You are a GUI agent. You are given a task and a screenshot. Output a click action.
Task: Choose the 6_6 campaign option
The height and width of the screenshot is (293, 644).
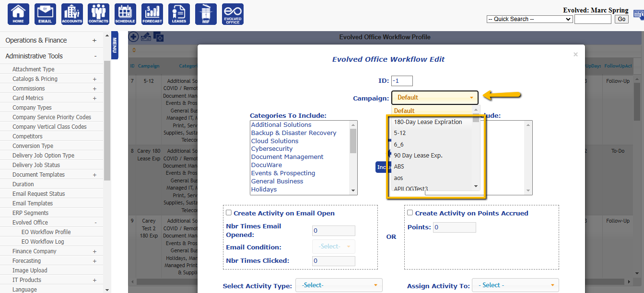tap(432, 144)
